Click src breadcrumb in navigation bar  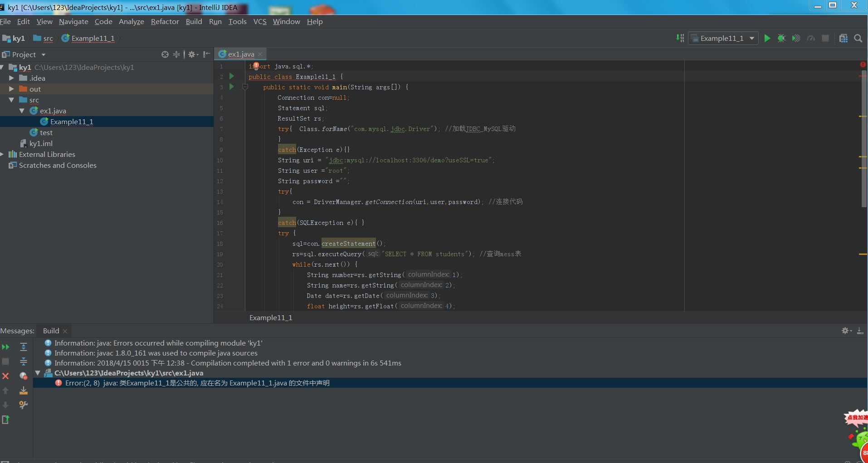(x=43, y=39)
